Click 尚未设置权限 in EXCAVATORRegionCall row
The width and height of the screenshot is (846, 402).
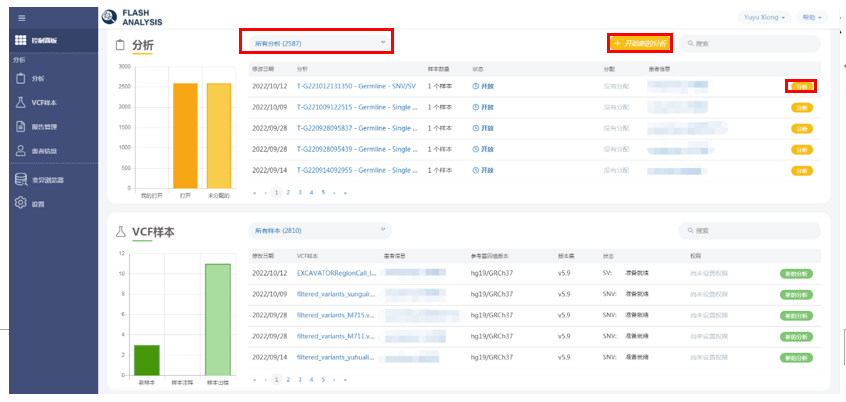coord(709,273)
